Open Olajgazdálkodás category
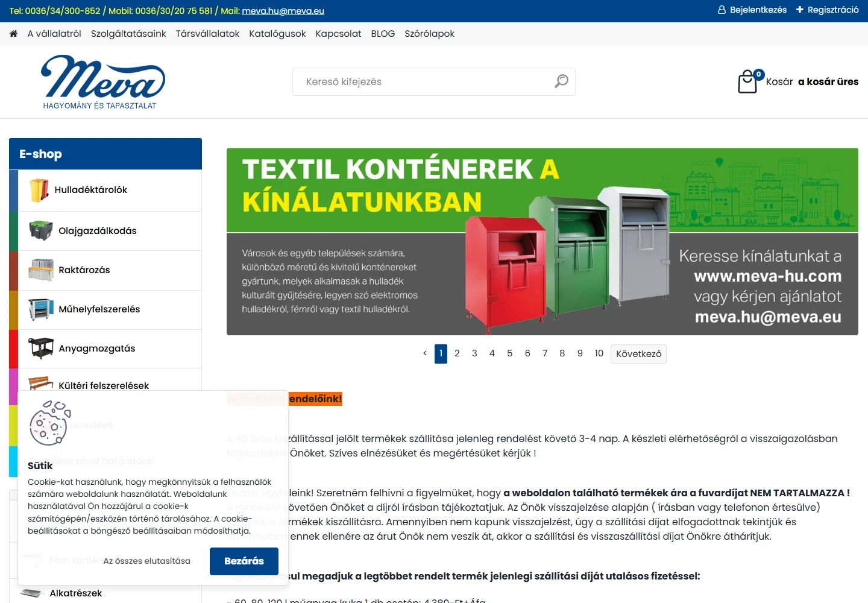The width and height of the screenshot is (868, 603). 105,231
